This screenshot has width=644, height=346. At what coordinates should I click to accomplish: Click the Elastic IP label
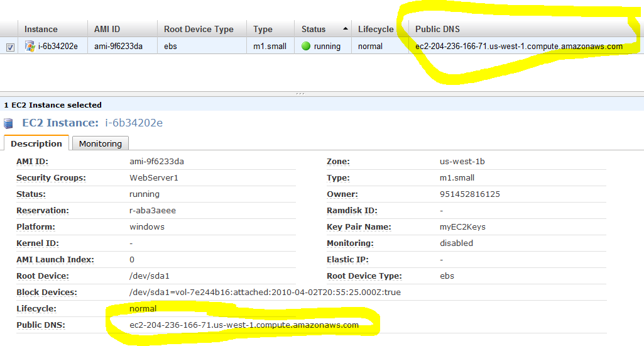[347, 260]
